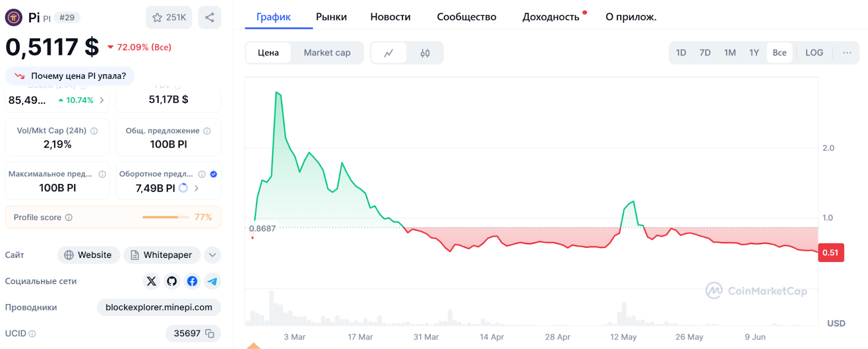Expand the circulating supply details chevron
Image resolution: width=868 pixels, height=349 pixels.
click(x=196, y=188)
